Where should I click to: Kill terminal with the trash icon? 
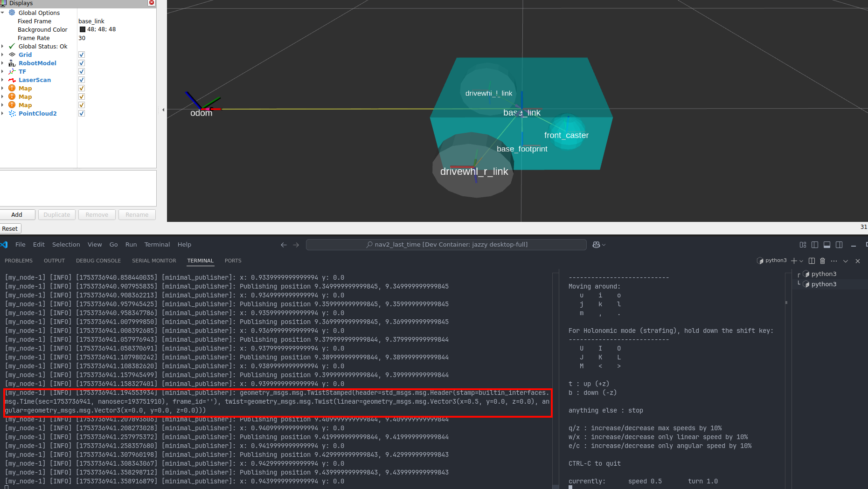tap(822, 261)
